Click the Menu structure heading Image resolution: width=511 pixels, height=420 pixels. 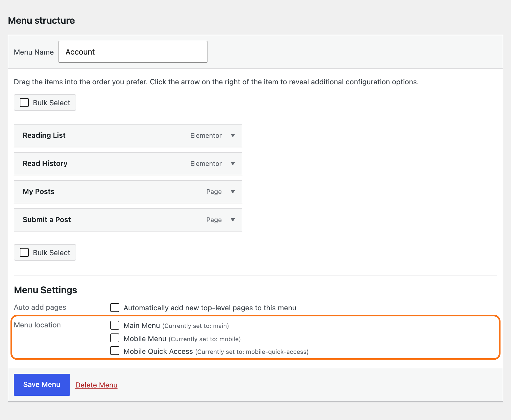coord(41,20)
